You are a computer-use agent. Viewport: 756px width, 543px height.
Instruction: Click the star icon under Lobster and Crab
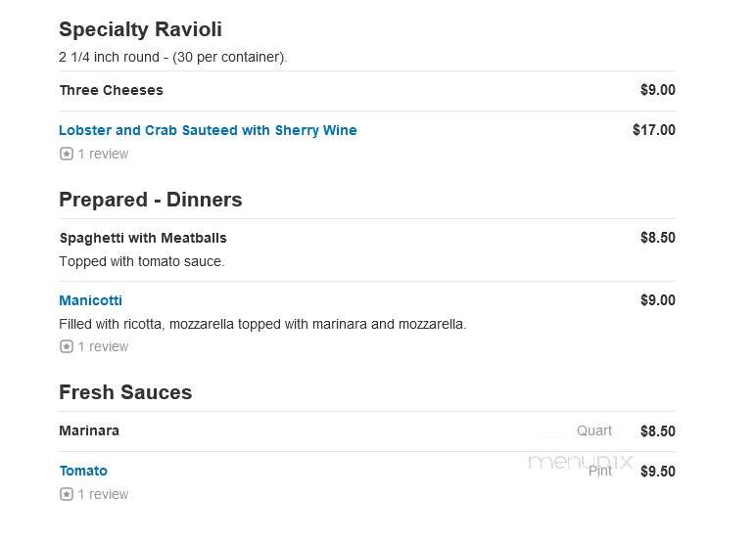[67, 154]
